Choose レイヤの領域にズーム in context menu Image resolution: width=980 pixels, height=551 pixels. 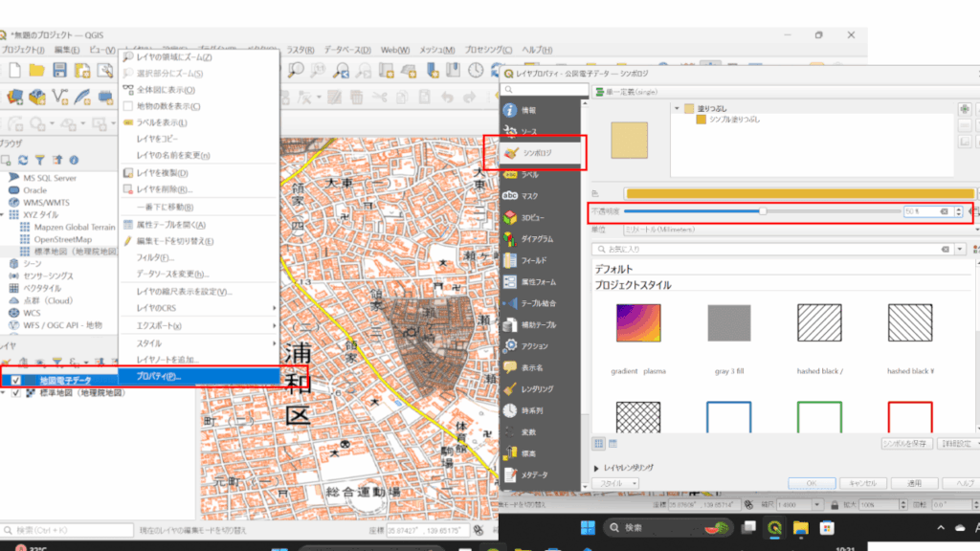[199, 56]
